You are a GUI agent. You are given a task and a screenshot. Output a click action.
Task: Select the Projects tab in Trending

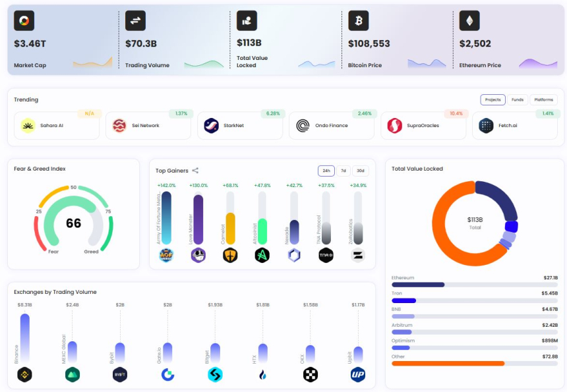492,100
